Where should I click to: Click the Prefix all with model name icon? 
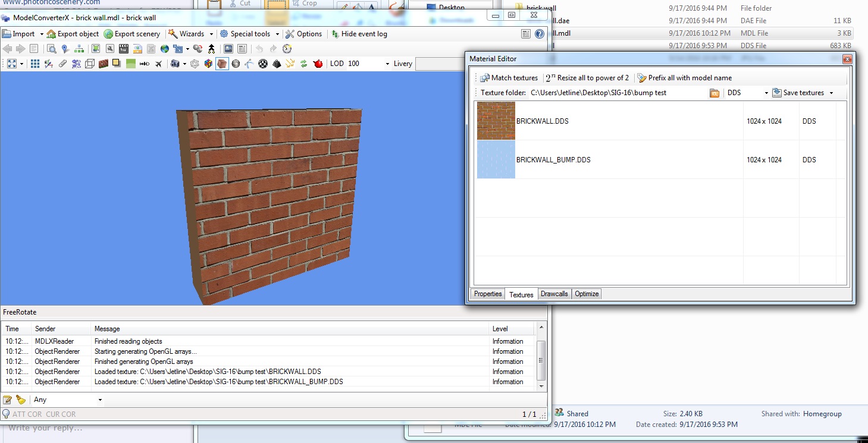point(642,77)
